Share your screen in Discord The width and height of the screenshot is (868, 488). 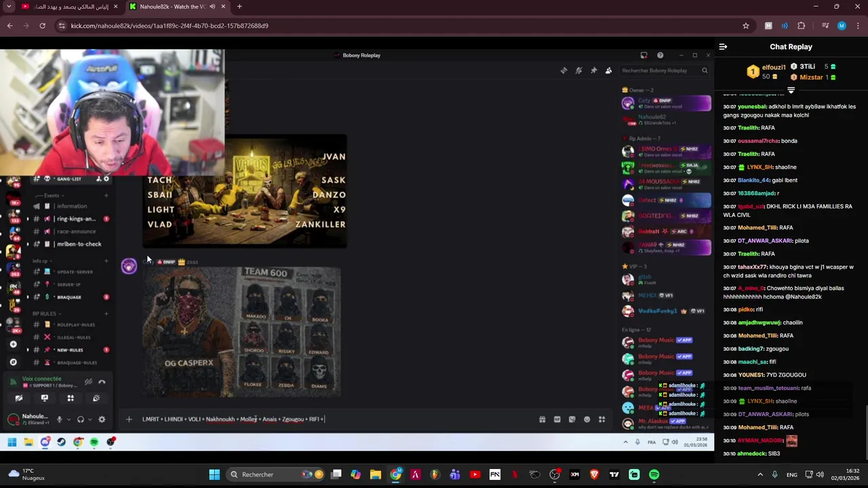click(45, 399)
